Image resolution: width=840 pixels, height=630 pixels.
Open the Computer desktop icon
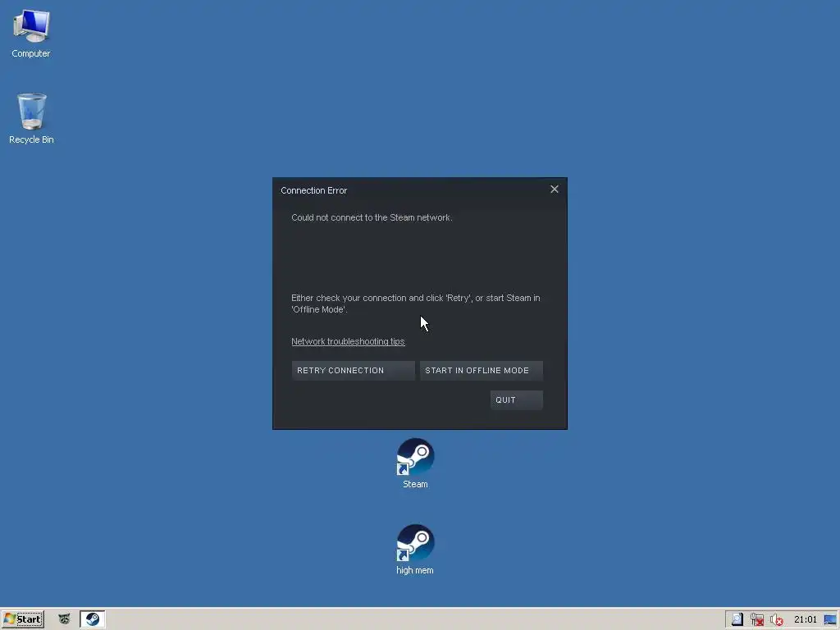tap(31, 33)
